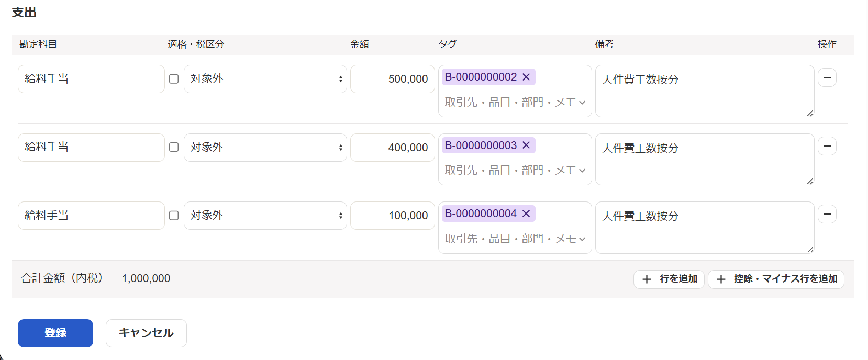Image resolution: width=868 pixels, height=360 pixels.
Task: Click 給料手当 account field in 100,000 row
Action: (91, 216)
